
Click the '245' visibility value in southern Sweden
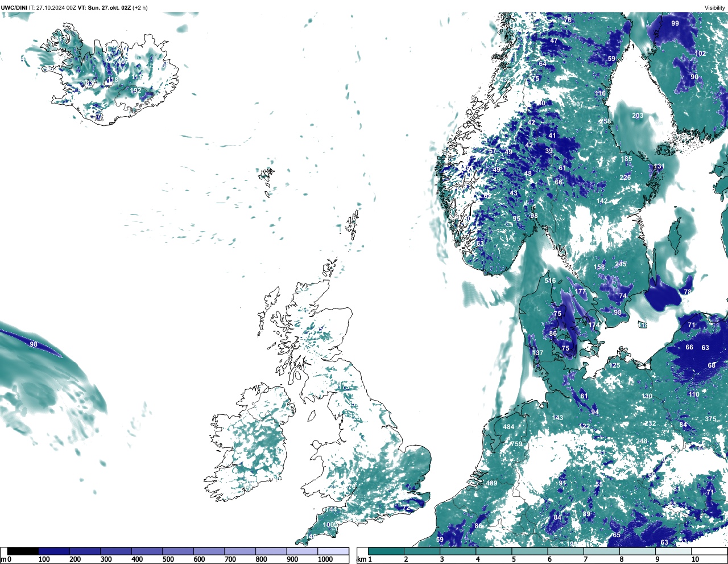tap(621, 264)
